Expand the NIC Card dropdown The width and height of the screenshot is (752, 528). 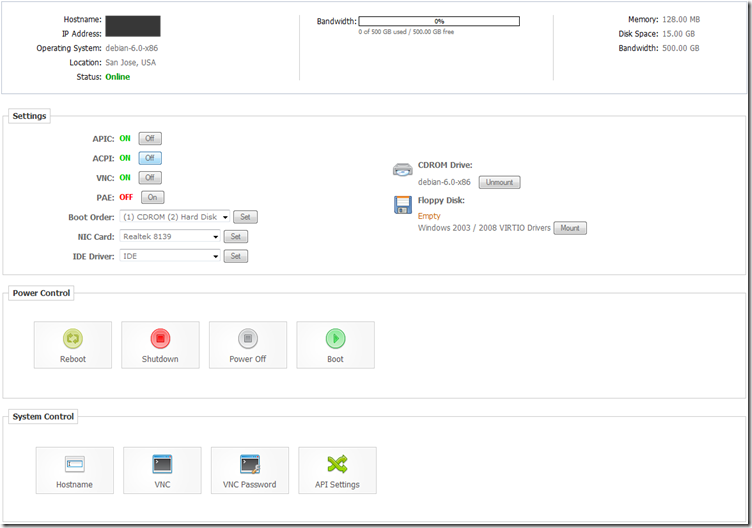(170, 237)
